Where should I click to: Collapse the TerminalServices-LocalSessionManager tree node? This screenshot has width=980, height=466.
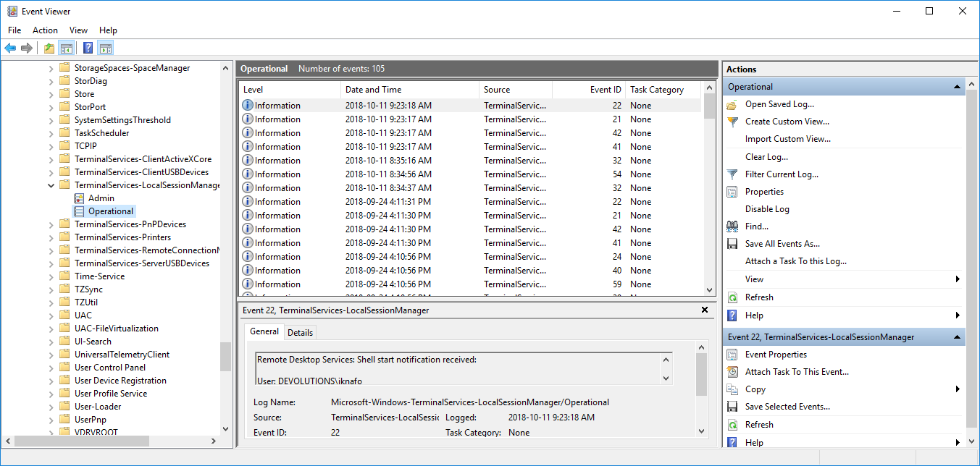51,185
